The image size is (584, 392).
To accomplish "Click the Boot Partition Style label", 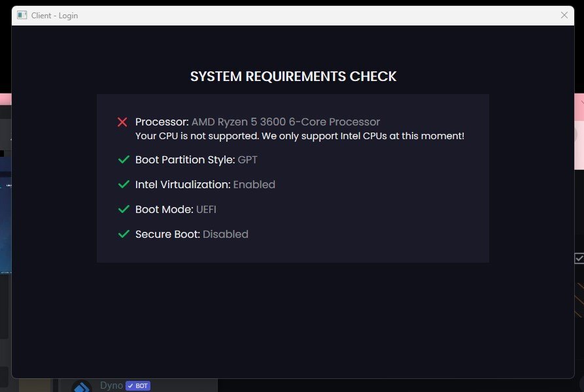I will [x=184, y=160].
